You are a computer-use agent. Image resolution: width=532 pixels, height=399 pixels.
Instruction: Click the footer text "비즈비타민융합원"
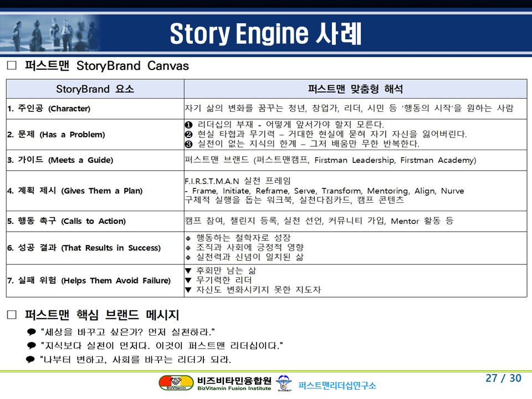click(234, 380)
